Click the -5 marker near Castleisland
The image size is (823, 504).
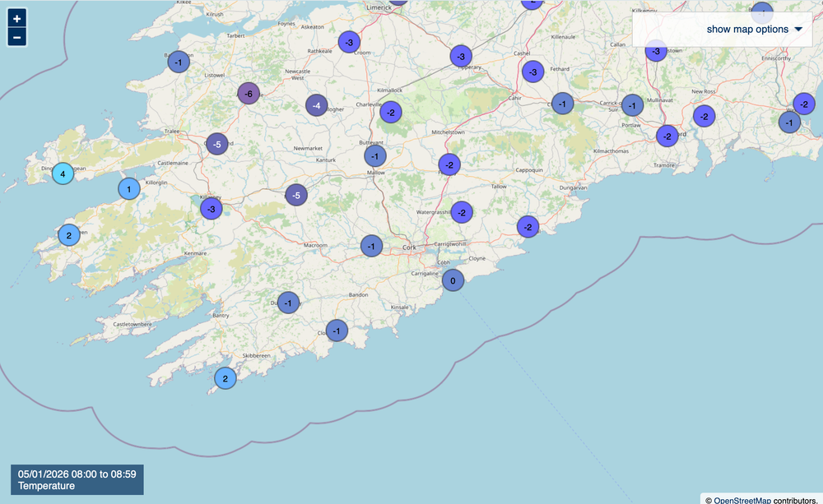click(216, 144)
